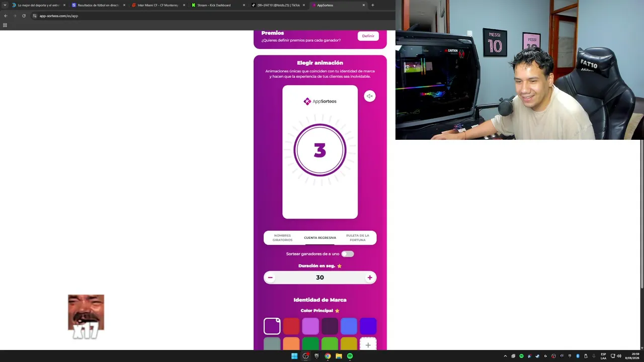Close the Resultados de fútbol tab
This screenshot has height=362, width=644.
click(x=124, y=5)
